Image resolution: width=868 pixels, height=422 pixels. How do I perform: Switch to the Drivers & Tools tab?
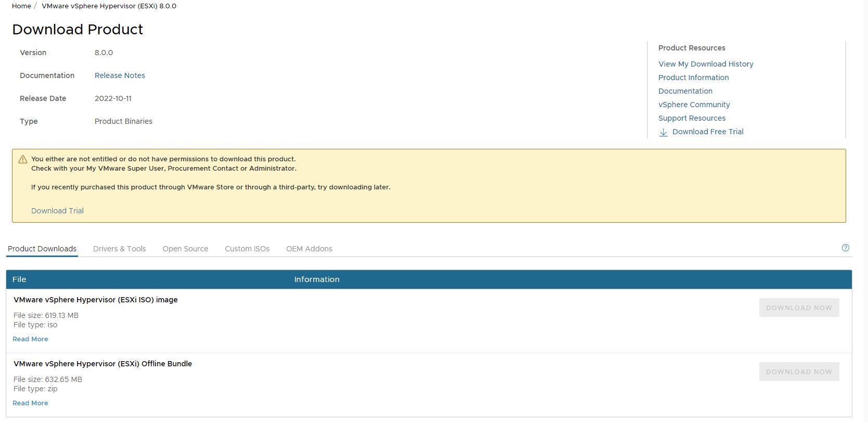119,249
